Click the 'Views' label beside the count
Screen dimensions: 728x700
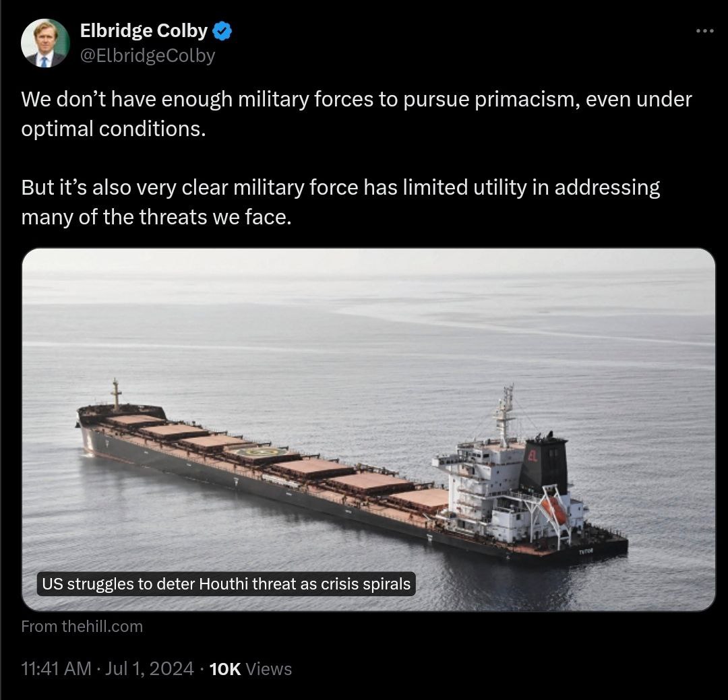(x=269, y=668)
